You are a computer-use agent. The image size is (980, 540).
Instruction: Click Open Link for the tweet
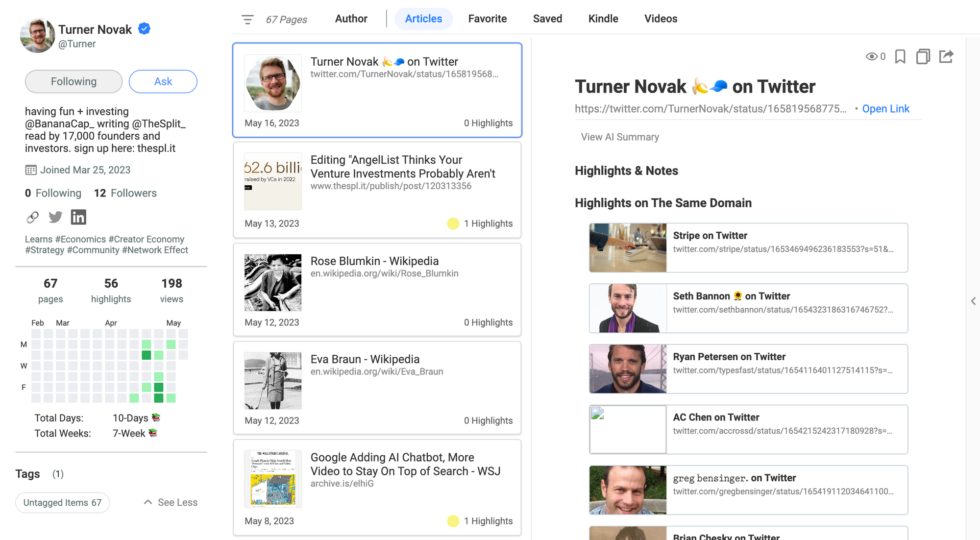885,109
